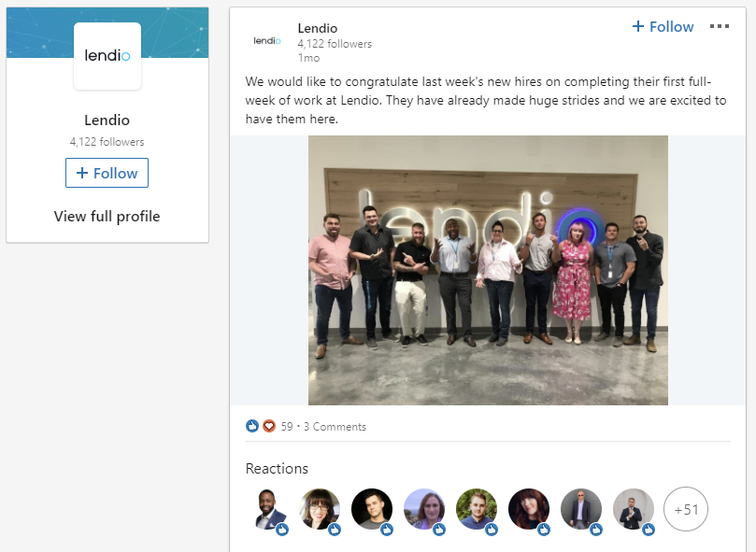Click the Lendio author name in post header
This screenshot has width=756, height=552.
(317, 28)
